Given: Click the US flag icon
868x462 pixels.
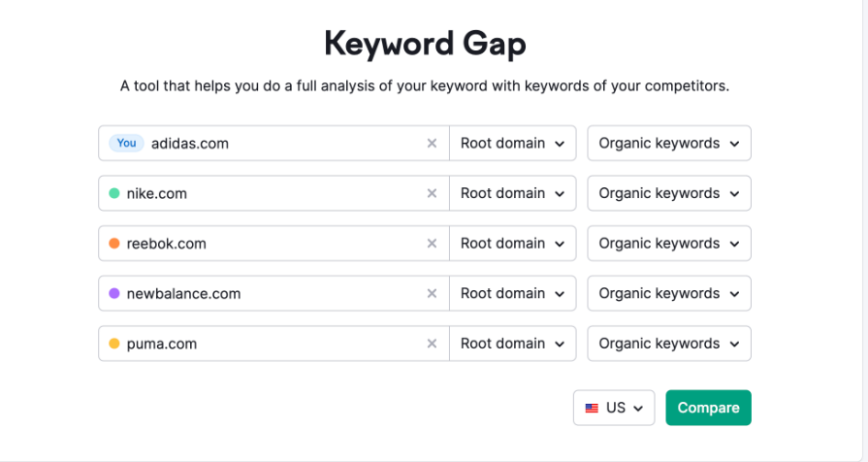Looking at the screenshot, I should coord(592,409).
